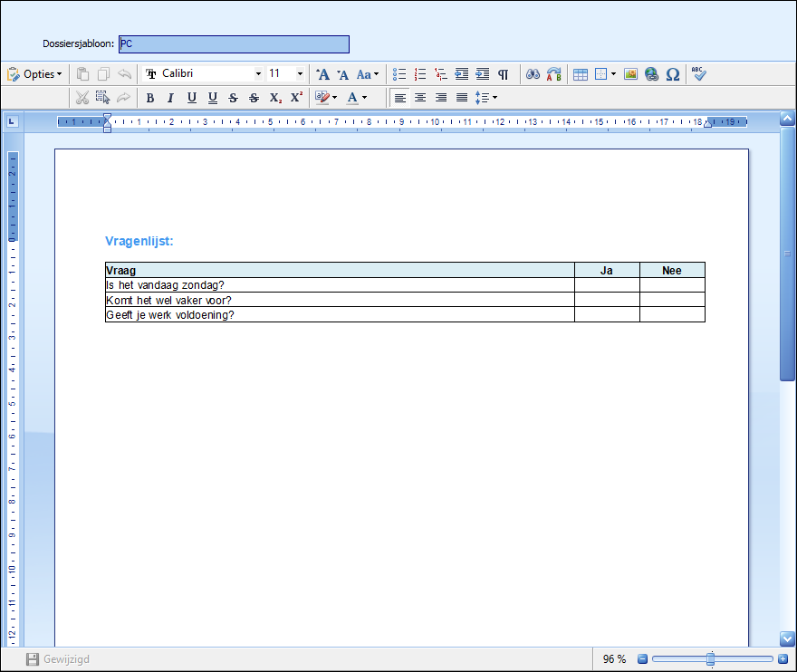Expand the font size 11 dropdown

tap(300, 74)
